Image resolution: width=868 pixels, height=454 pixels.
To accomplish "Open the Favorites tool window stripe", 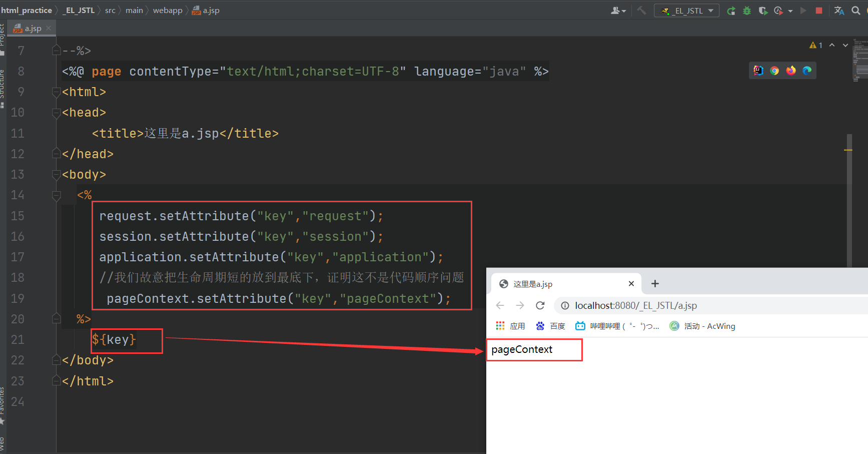I will coord(3,405).
